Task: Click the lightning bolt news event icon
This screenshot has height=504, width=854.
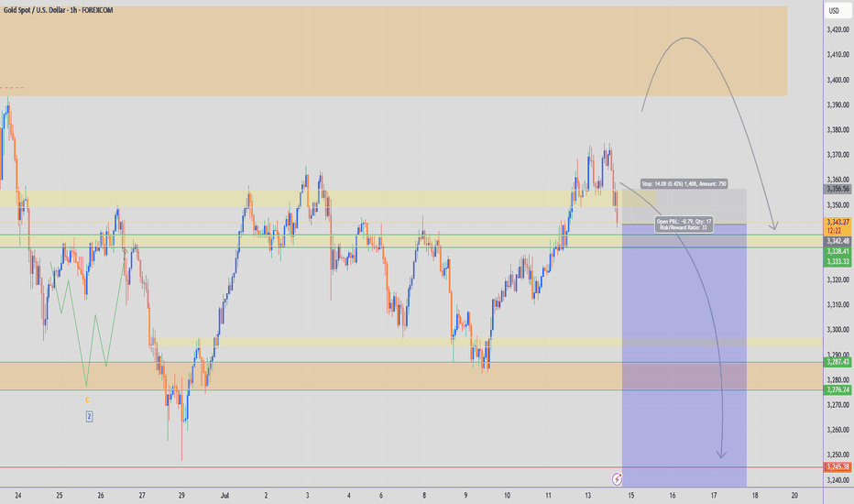Action: tap(617, 479)
